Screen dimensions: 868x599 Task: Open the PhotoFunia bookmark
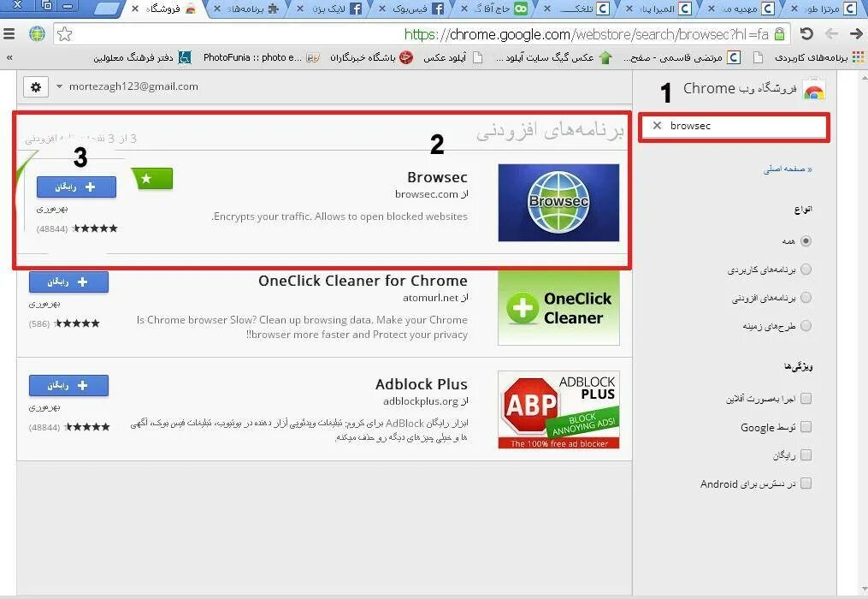[262, 57]
